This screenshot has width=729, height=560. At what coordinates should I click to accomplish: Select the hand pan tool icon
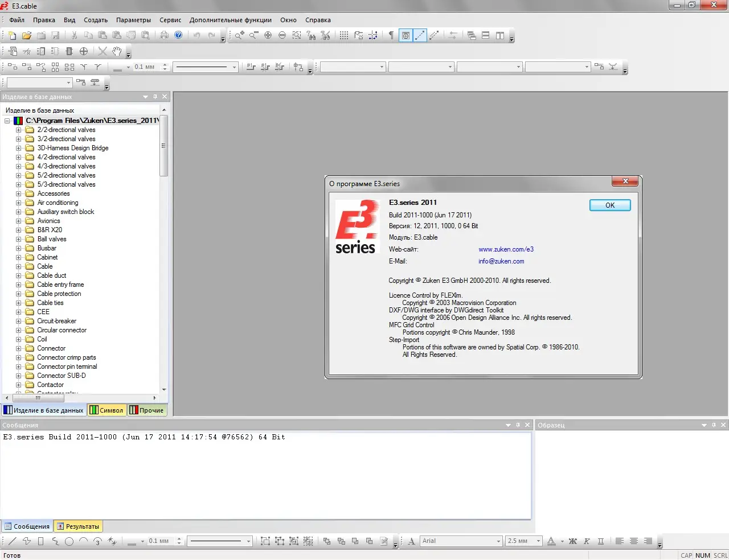[117, 51]
